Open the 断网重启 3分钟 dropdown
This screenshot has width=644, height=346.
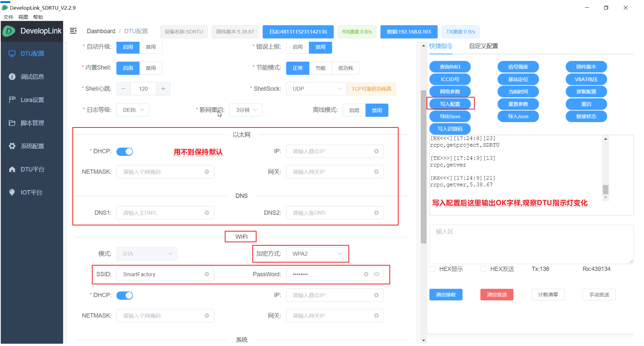pos(246,110)
